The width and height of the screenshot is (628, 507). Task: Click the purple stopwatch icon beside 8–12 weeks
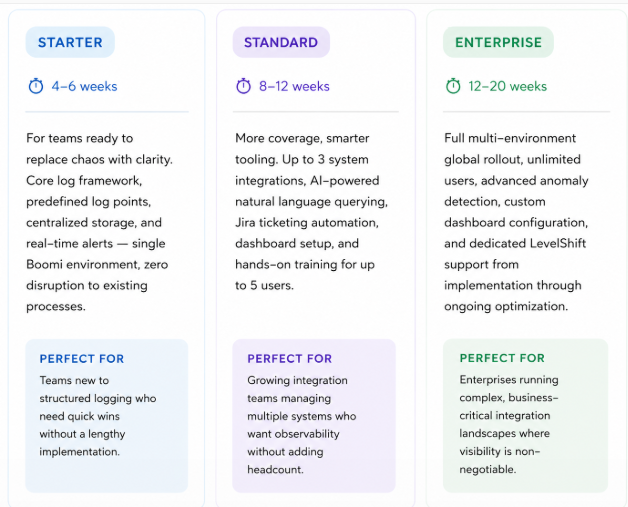[x=243, y=86]
